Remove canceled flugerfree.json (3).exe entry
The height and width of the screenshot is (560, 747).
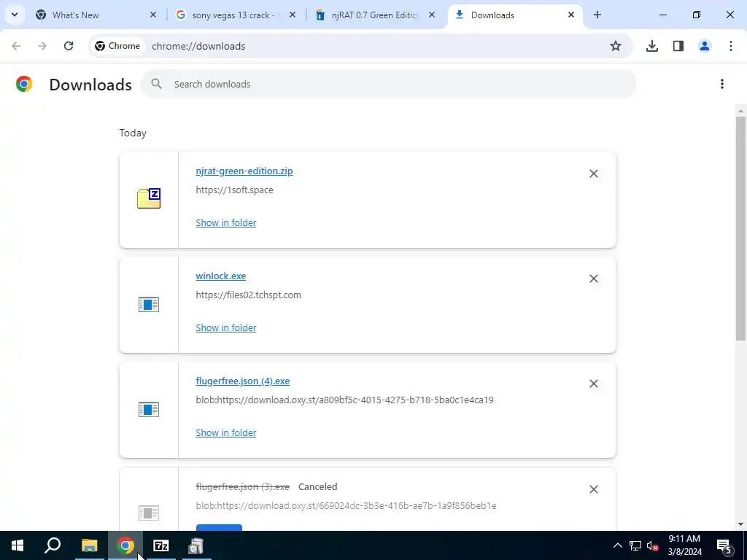point(594,489)
